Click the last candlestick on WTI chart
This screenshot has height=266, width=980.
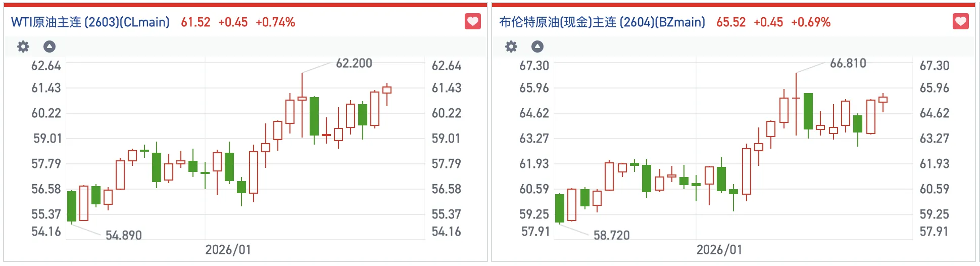[387, 90]
